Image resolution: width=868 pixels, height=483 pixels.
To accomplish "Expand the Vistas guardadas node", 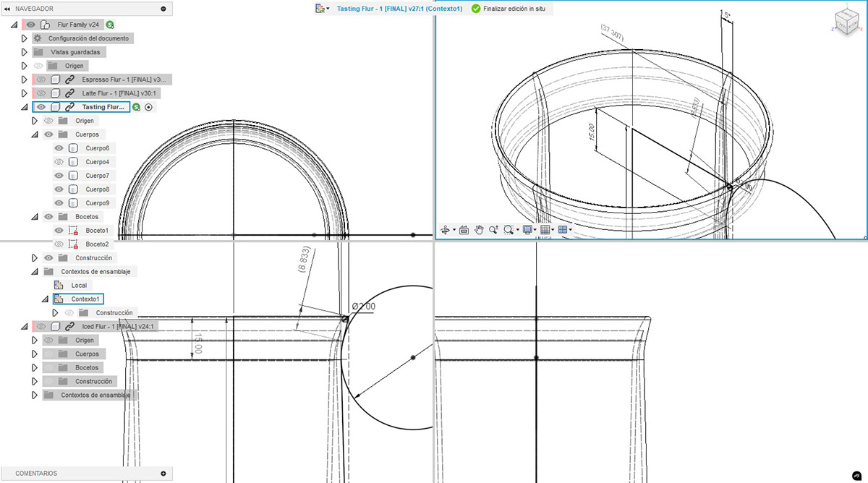I will pyautogui.click(x=24, y=52).
